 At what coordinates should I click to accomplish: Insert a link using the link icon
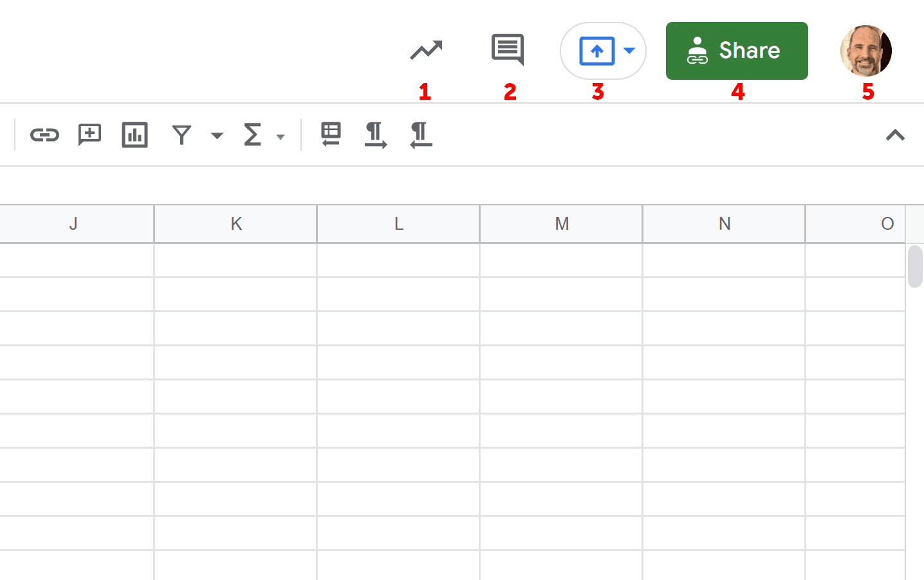(44, 135)
